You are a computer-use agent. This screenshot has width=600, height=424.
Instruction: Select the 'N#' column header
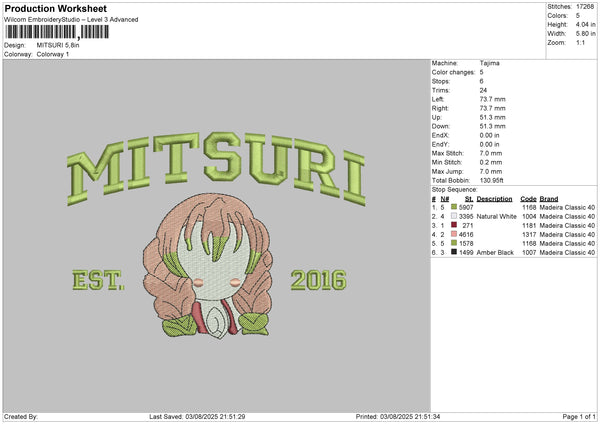(445, 199)
